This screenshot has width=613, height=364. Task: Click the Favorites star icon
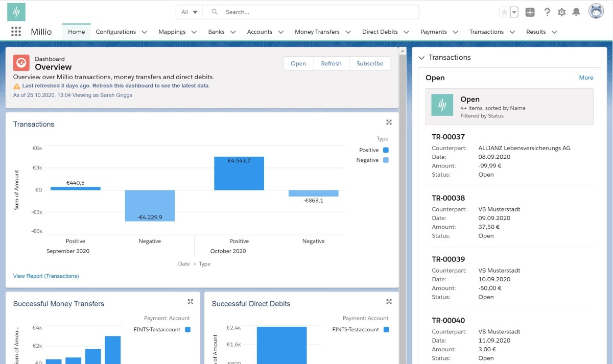(504, 12)
